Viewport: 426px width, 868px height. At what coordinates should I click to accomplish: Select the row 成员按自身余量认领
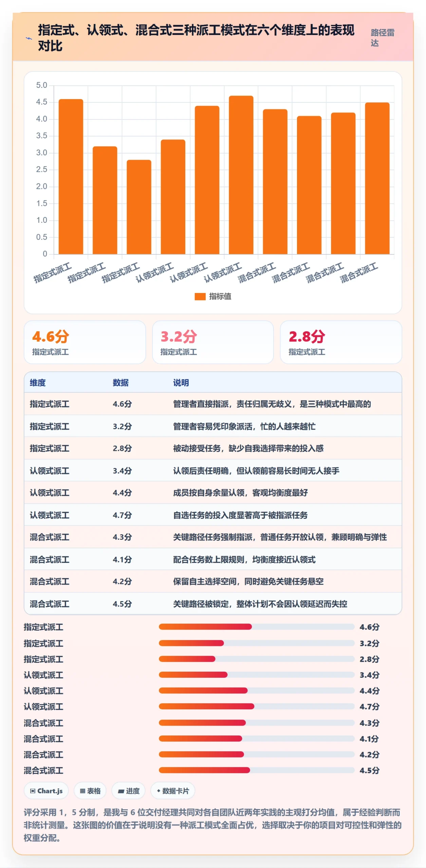tap(213, 493)
